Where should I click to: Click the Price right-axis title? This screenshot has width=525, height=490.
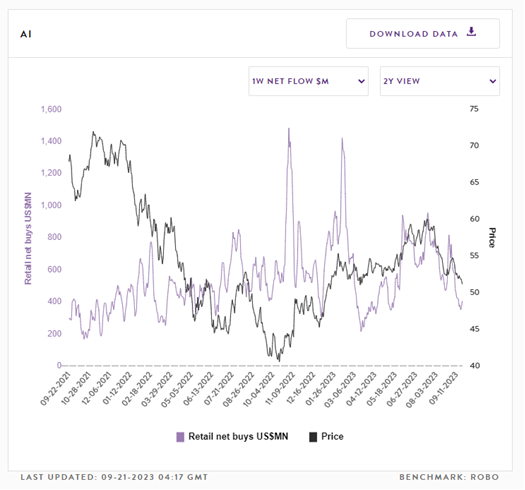[492, 237]
